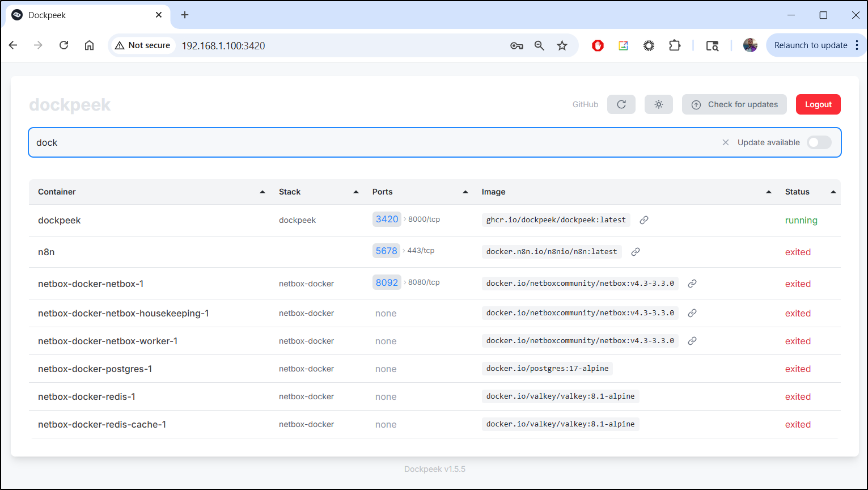
Task: Toggle the Update available switch
Action: point(819,142)
